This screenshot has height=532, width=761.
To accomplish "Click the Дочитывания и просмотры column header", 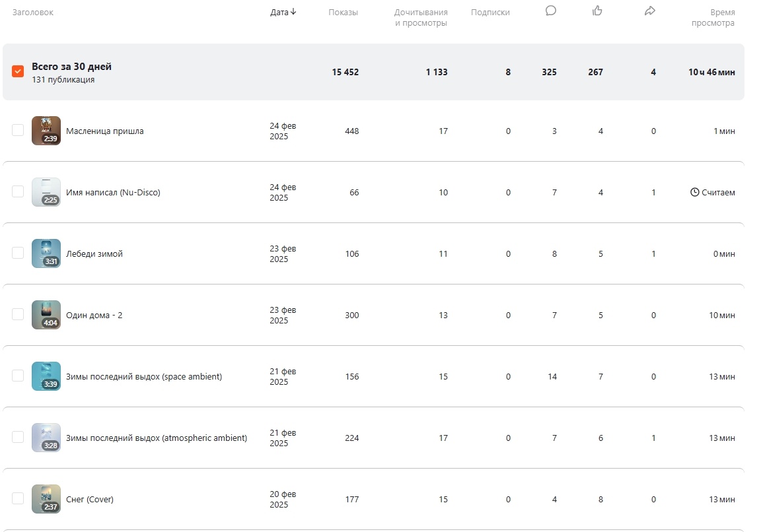I will [421, 18].
